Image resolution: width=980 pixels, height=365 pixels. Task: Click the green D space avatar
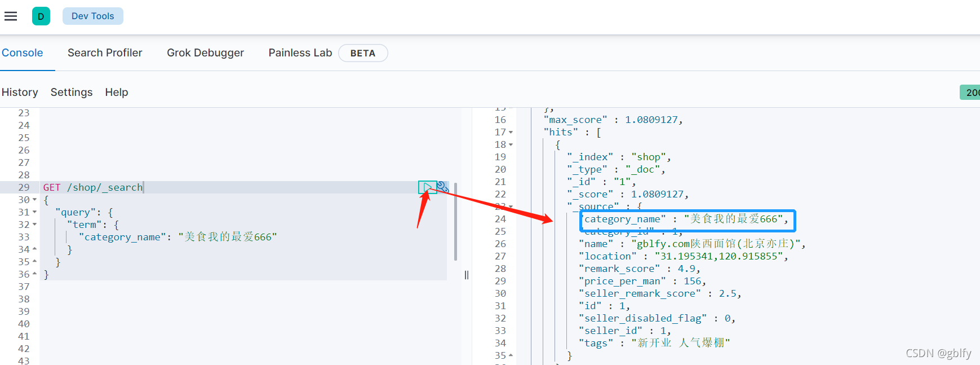pyautogui.click(x=41, y=16)
